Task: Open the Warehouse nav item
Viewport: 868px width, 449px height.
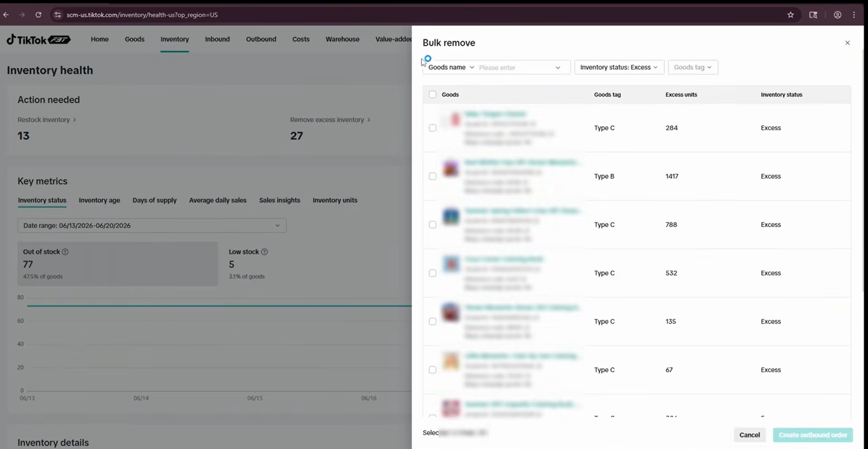Action: (342, 39)
